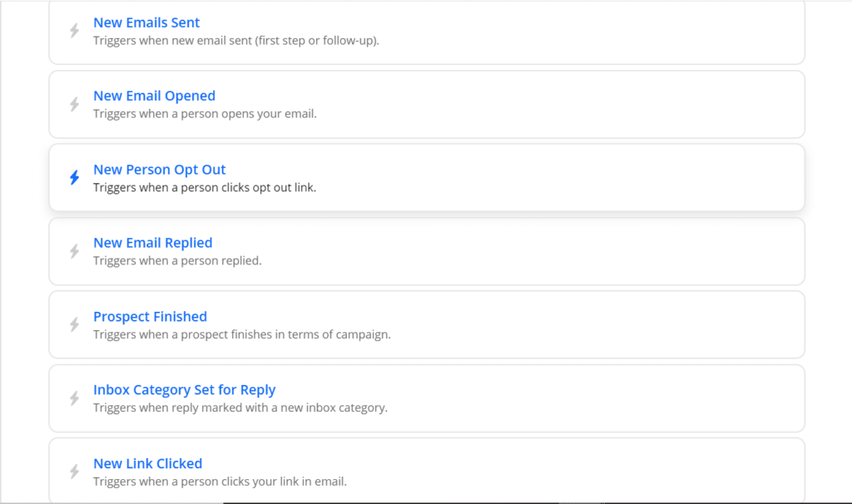Click the lightning icon next to Prospect Finished
The height and width of the screenshot is (504, 852).
click(74, 324)
